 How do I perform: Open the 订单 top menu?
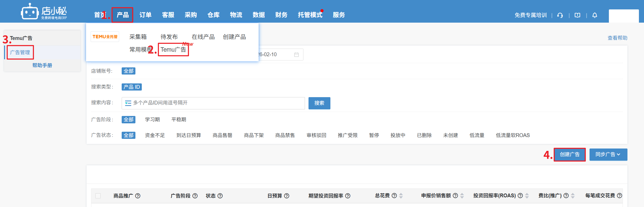[145, 15]
